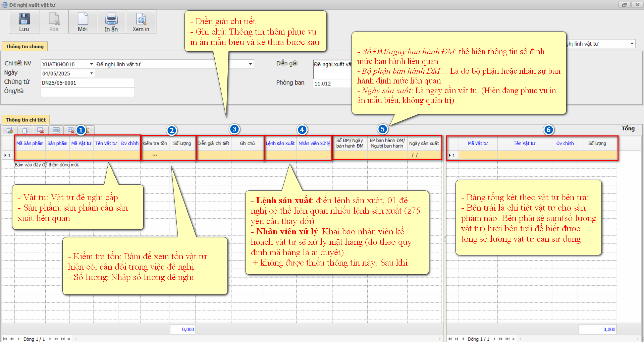The height and width of the screenshot is (342, 644).
Task: Click the blue stacked rows icon in the detail toolbar
Action: 56,130
